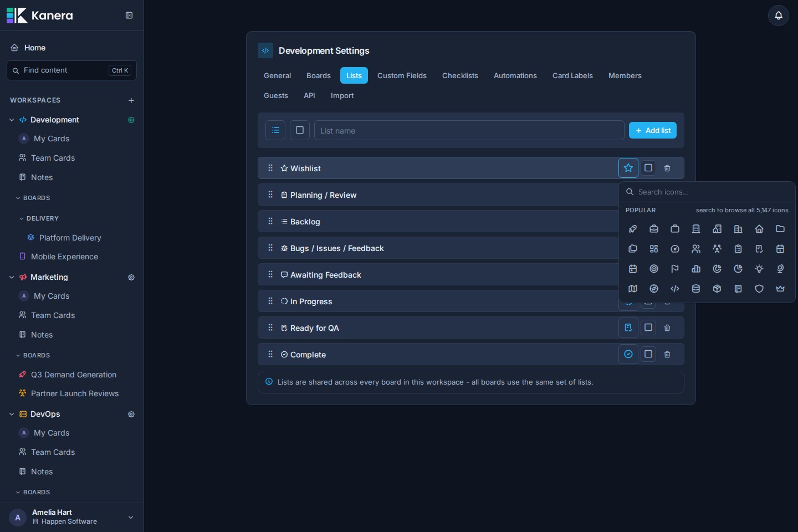Collapse the Marketing workspace
Screen dimensions: 798x532
coord(12,277)
